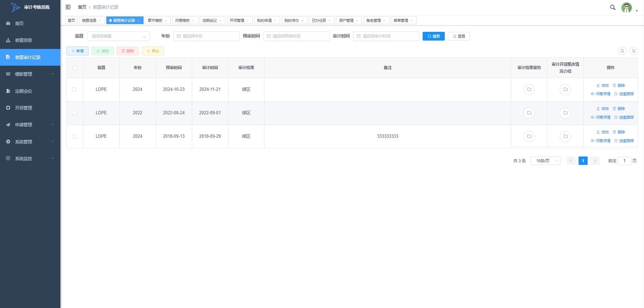Click the blue 搜索 button
Image resolution: width=644 pixels, height=308 pixels.
click(x=434, y=36)
